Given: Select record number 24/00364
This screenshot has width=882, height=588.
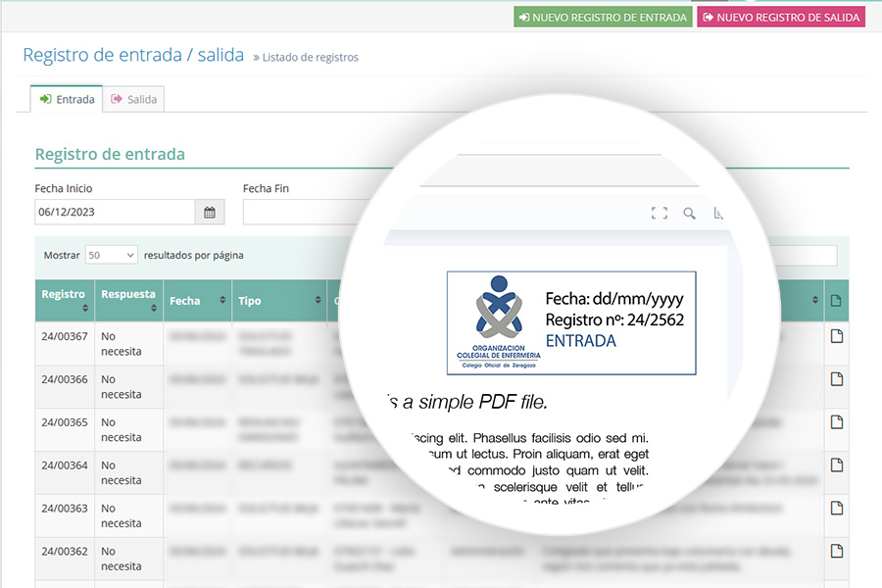Looking at the screenshot, I should pyautogui.click(x=65, y=465).
